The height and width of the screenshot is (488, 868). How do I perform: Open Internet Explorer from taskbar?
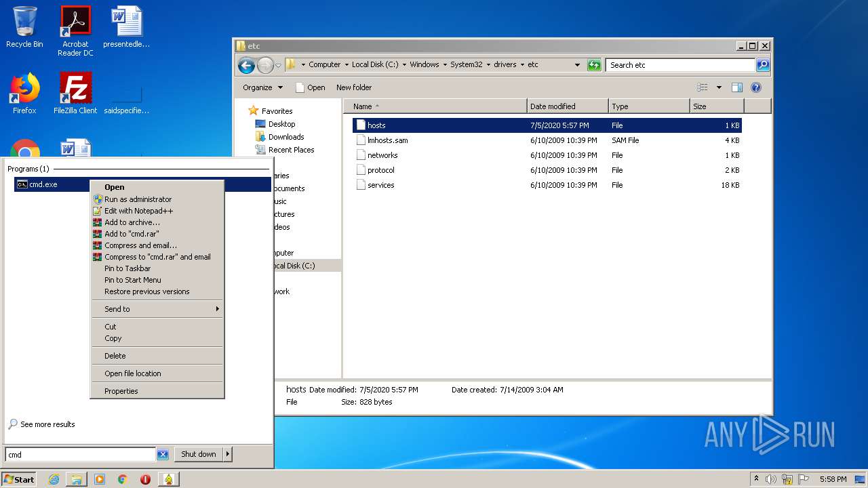coord(54,479)
